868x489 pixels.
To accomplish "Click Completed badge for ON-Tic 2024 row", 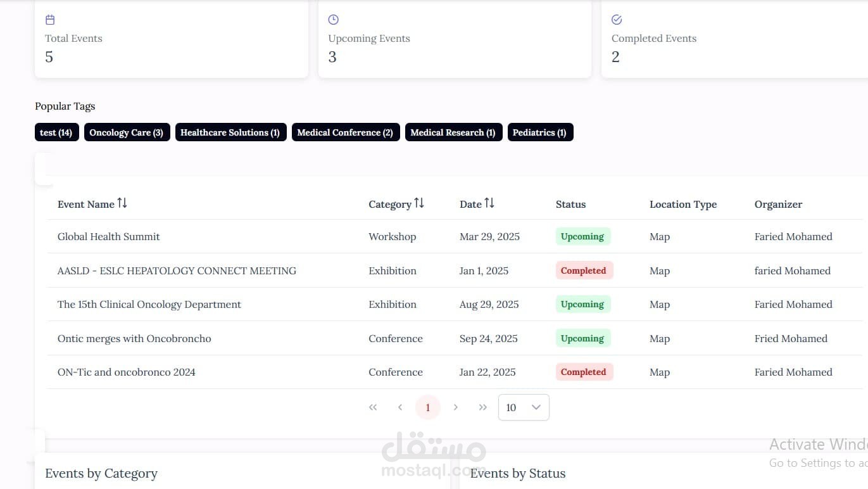I will click(x=584, y=372).
